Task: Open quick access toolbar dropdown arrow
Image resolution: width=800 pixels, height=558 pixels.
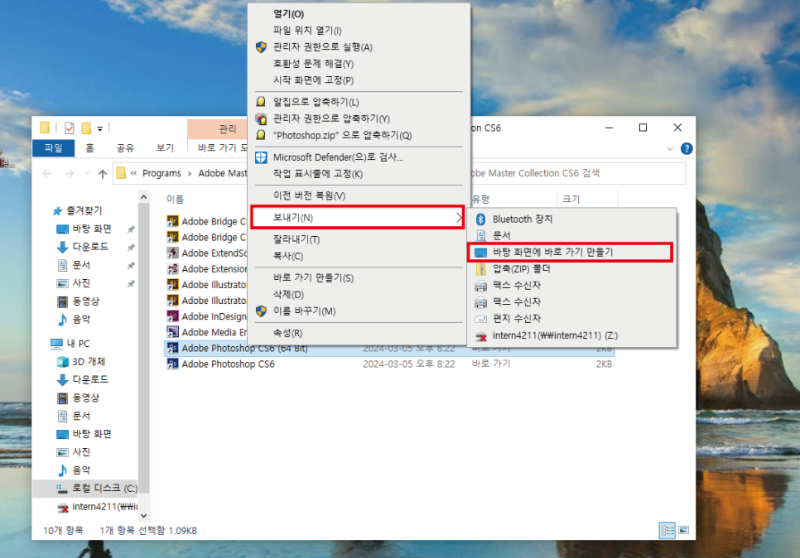Action: click(100, 129)
